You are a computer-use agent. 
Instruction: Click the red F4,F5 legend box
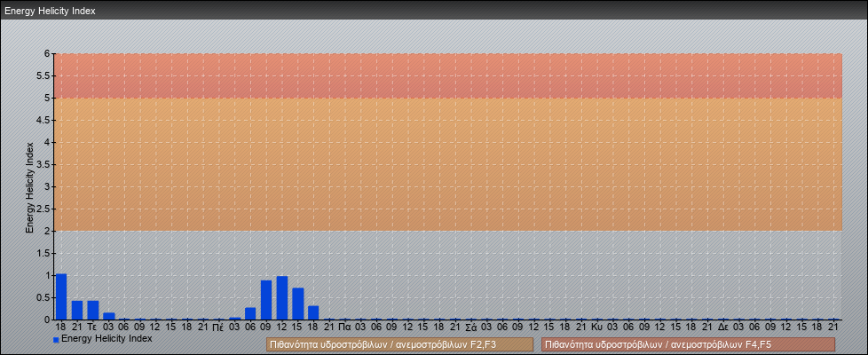[688, 344]
